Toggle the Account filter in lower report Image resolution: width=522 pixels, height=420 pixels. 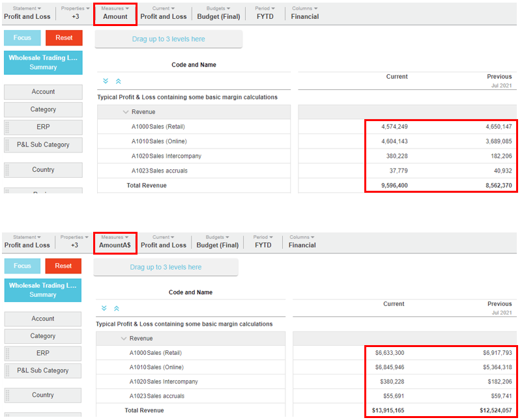[43, 318]
